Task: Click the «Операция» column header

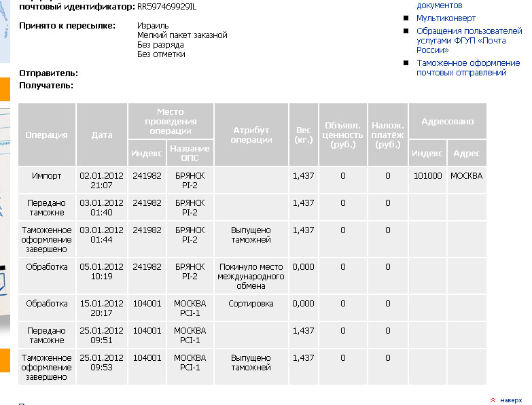Action: 47,135
